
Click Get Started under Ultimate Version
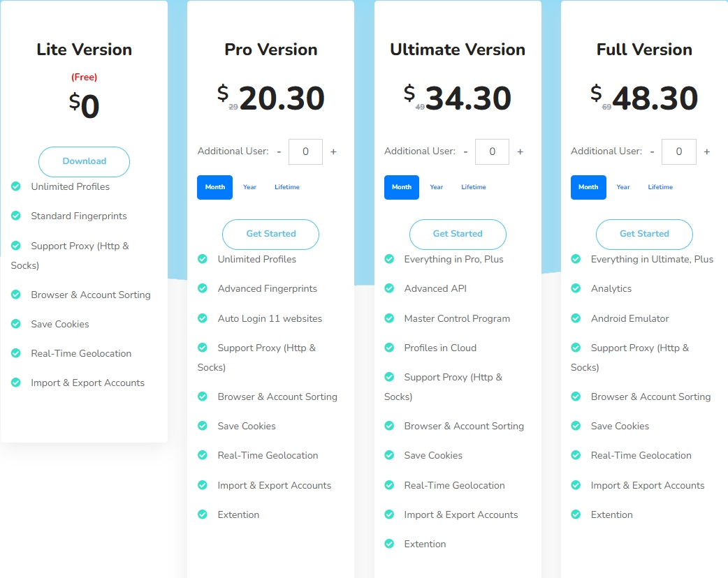coord(458,234)
